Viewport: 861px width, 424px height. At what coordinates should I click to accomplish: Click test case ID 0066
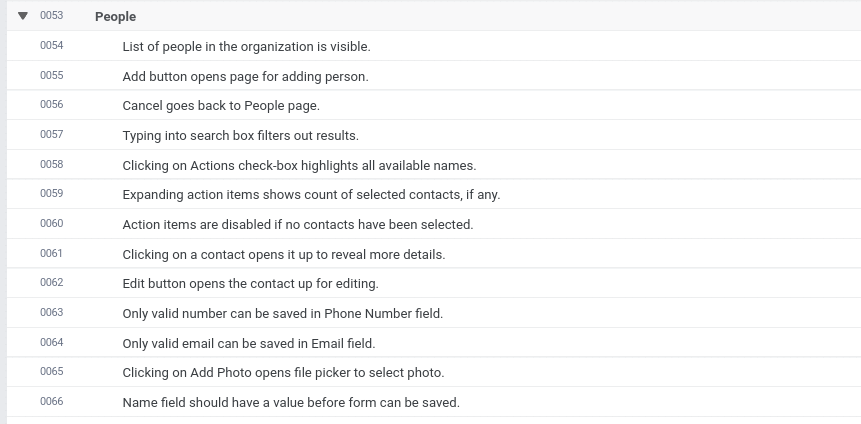(x=51, y=402)
